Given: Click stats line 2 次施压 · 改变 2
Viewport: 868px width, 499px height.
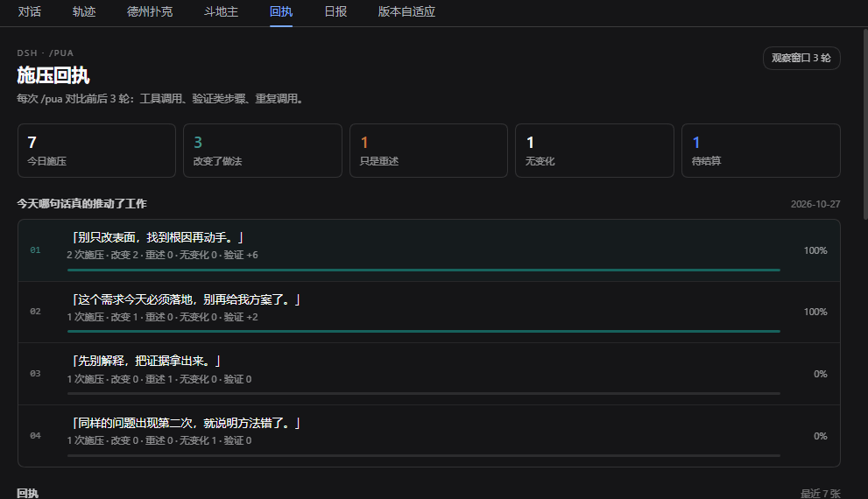Looking at the screenshot, I should coord(162,255).
